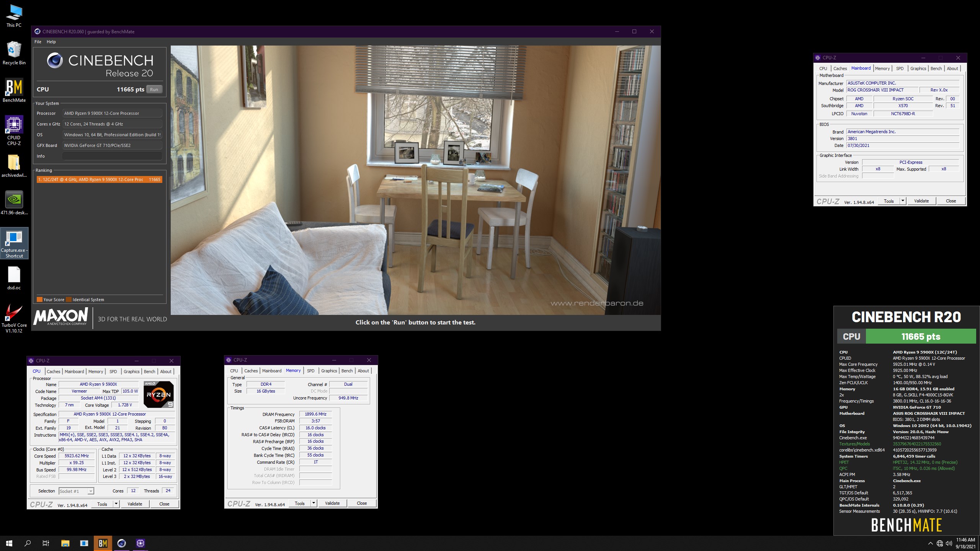Launch TurboV Core V1.10.12 shortcut
This screenshot has height=551, width=980.
tap(14, 318)
